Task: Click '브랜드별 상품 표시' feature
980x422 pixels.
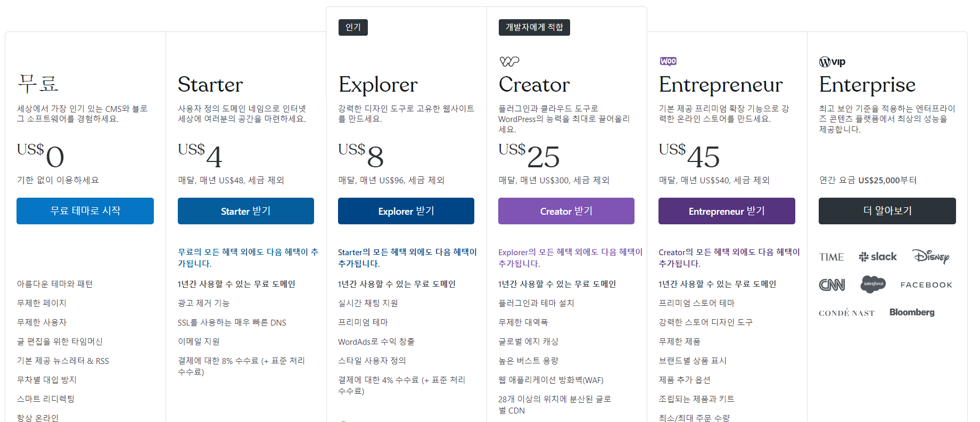Action: (x=693, y=361)
